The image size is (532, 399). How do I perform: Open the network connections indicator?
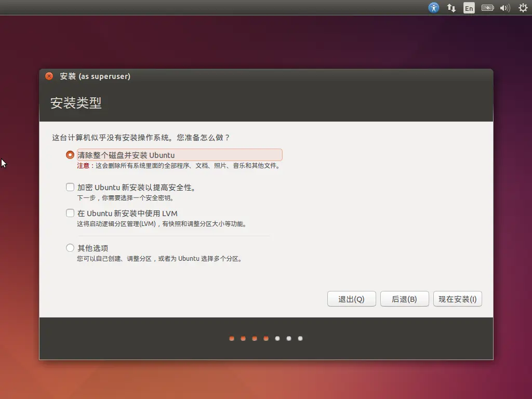point(451,8)
